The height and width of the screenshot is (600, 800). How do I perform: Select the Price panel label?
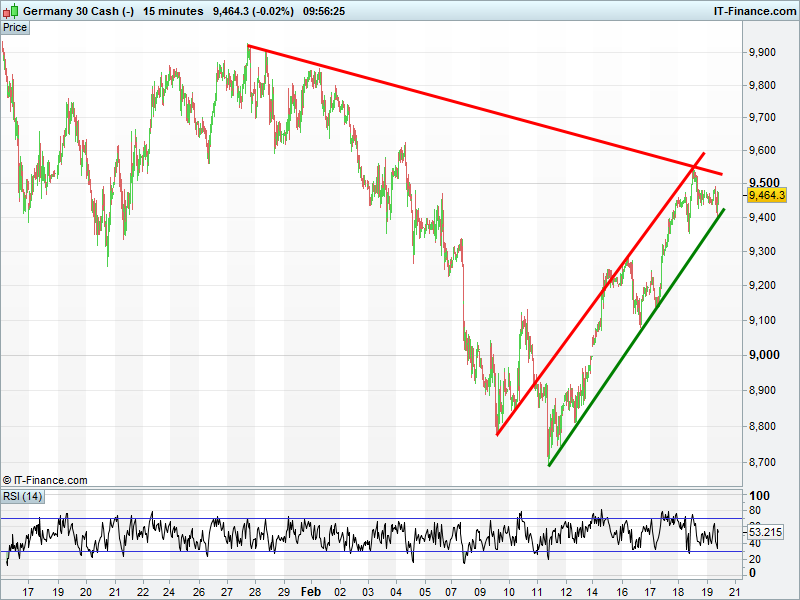coord(16,27)
